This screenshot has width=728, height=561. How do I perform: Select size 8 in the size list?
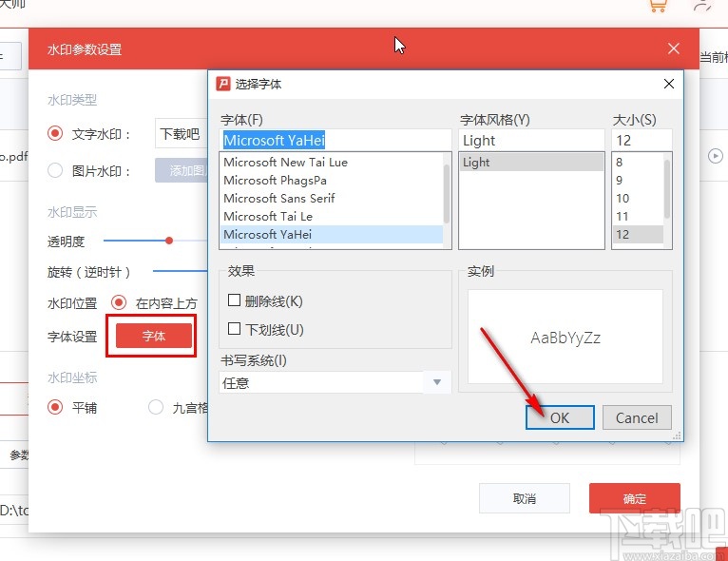[639, 162]
